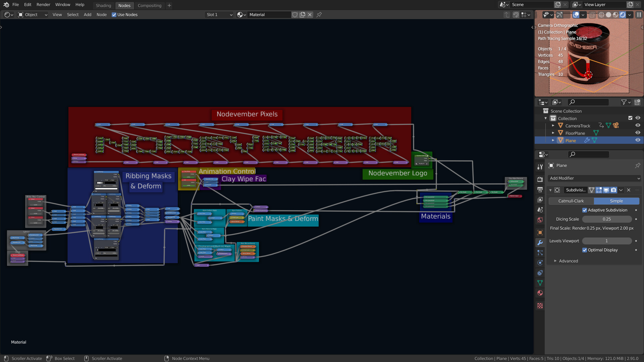Expand the CameraTrack outliner item
Viewport: 644px width, 362px height.
553,126
